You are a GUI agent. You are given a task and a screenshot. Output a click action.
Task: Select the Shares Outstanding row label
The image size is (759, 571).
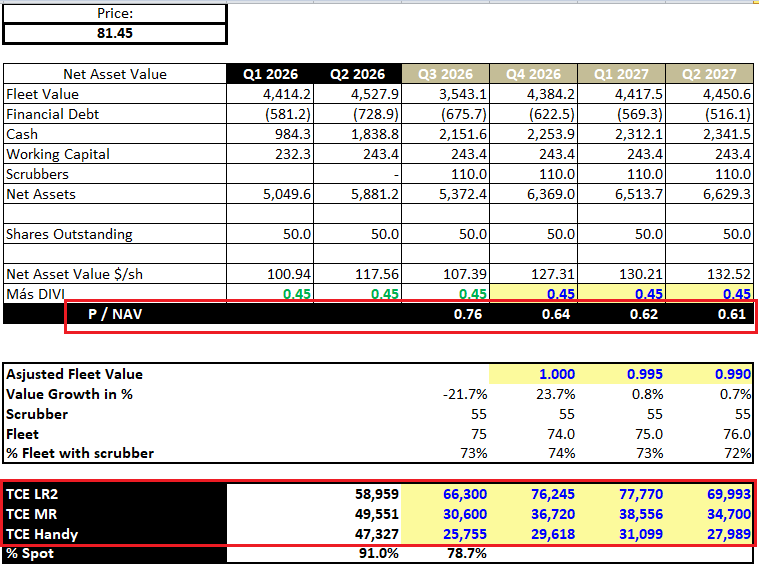[x=115, y=234]
